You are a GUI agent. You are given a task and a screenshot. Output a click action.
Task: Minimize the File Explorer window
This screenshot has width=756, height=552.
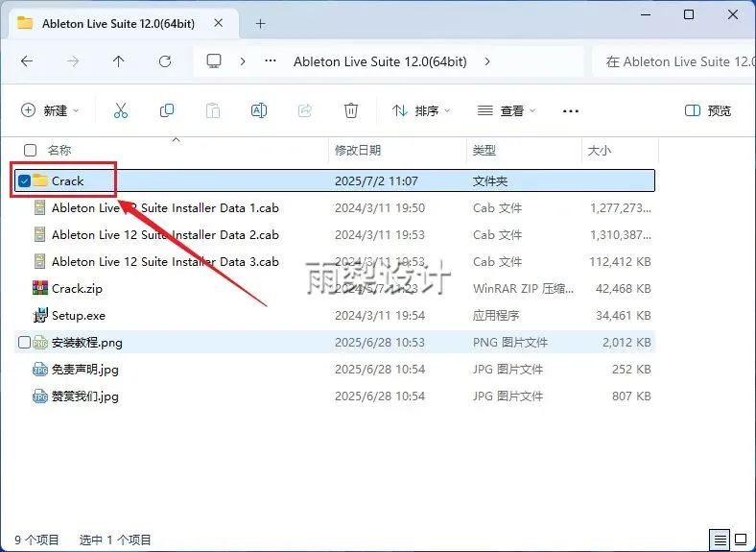tap(645, 14)
